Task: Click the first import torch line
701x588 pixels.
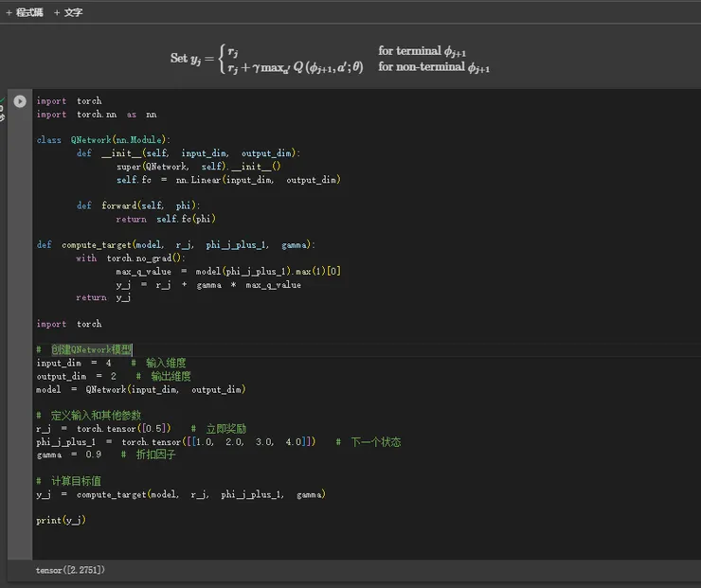Action: pos(68,101)
